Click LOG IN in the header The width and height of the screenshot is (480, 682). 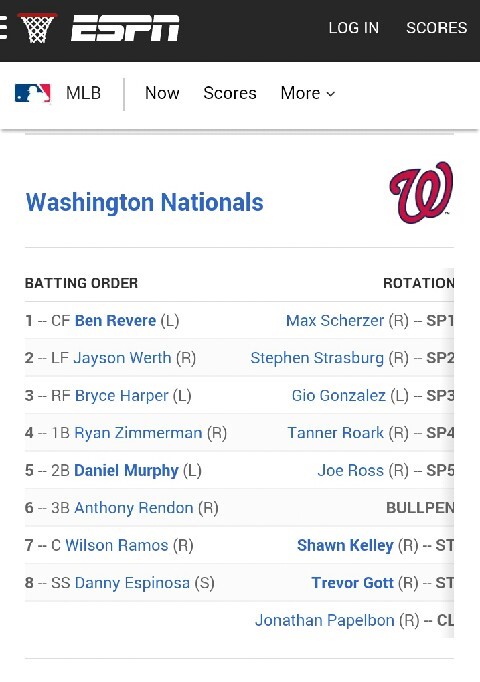[353, 28]
